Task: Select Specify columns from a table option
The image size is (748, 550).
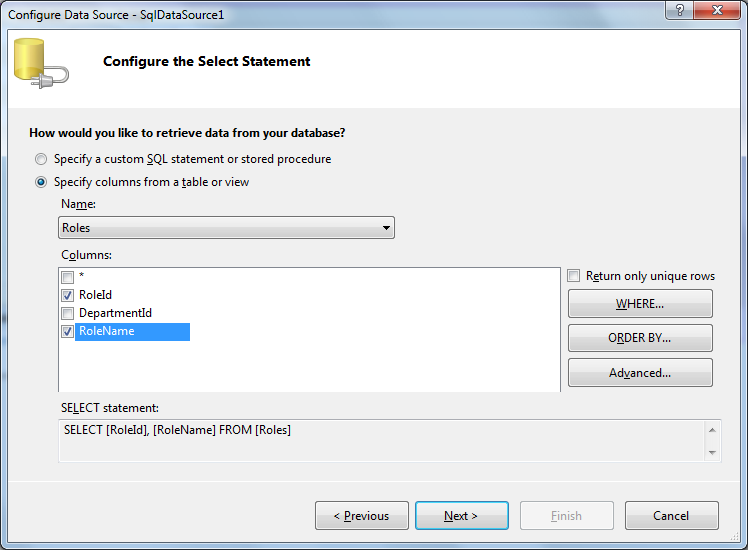Action: click(41, 182)
